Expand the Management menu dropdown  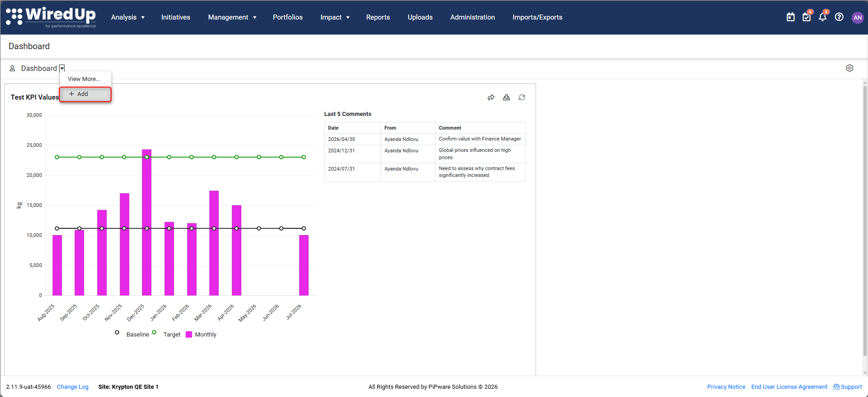(x=232, y=17)
